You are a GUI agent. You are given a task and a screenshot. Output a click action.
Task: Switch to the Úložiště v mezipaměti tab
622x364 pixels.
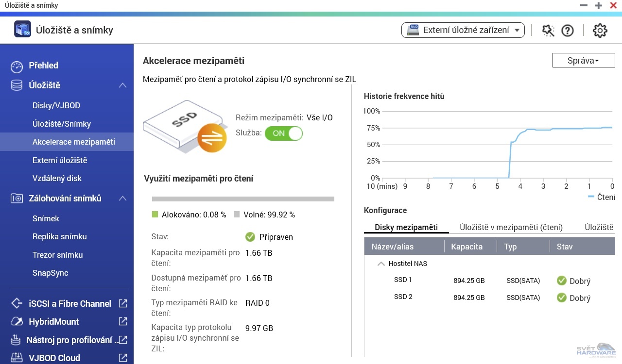(511, 227)
